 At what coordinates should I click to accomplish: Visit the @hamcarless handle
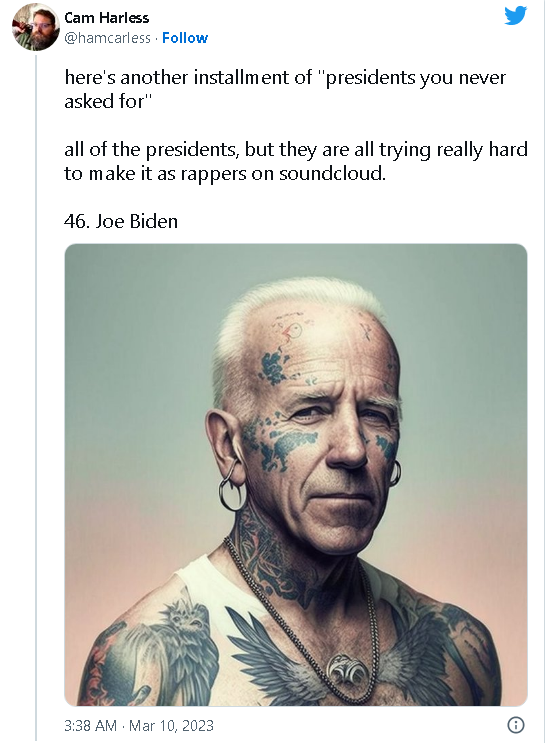tap(107, 38)
